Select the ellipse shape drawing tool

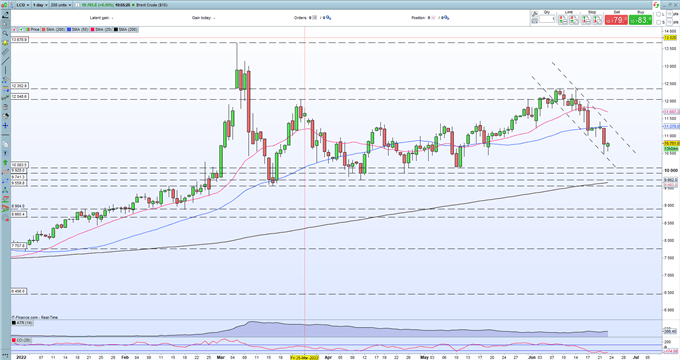tap(6, 172)
